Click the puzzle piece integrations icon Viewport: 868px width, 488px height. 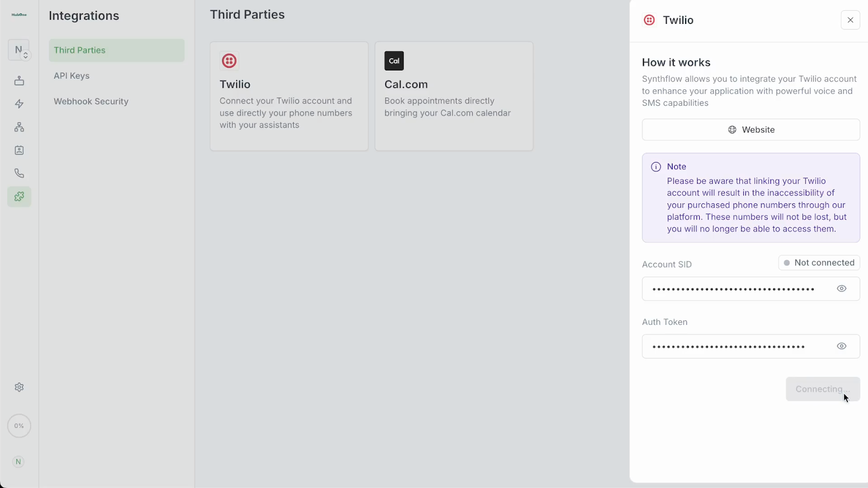19,196
